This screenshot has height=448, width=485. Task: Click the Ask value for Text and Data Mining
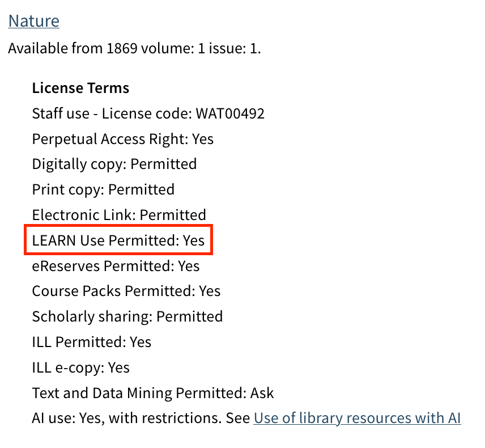262,393
